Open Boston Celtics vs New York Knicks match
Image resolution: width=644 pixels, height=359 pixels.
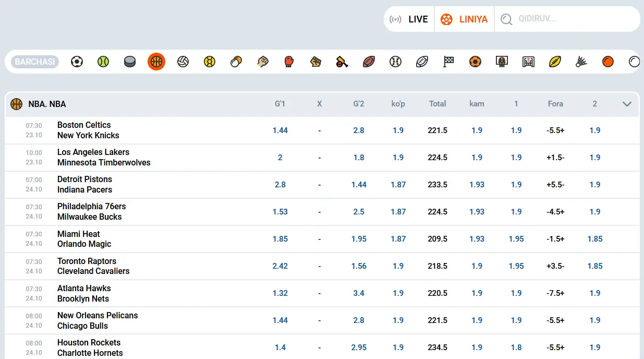pos(88,130)
